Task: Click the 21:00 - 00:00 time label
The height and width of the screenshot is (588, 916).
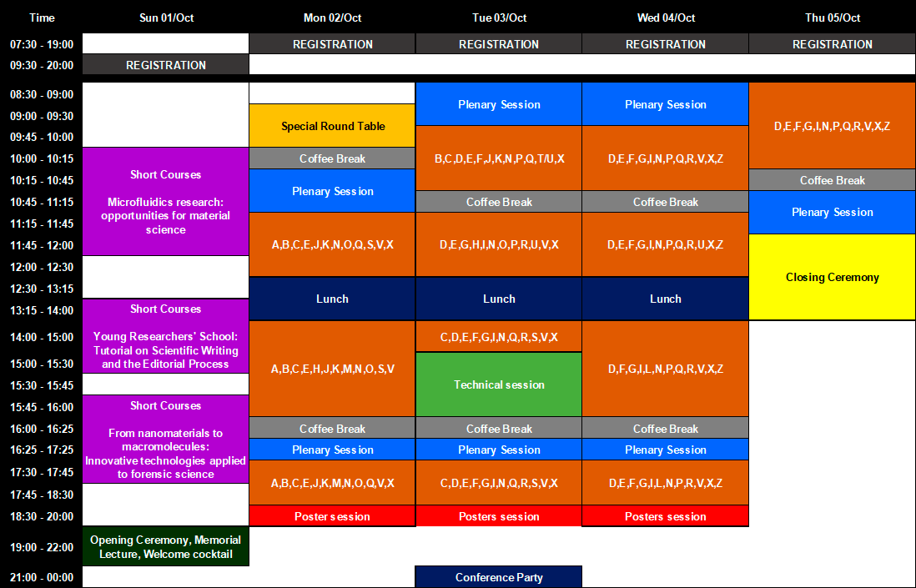Action: (x=41, y=577)
